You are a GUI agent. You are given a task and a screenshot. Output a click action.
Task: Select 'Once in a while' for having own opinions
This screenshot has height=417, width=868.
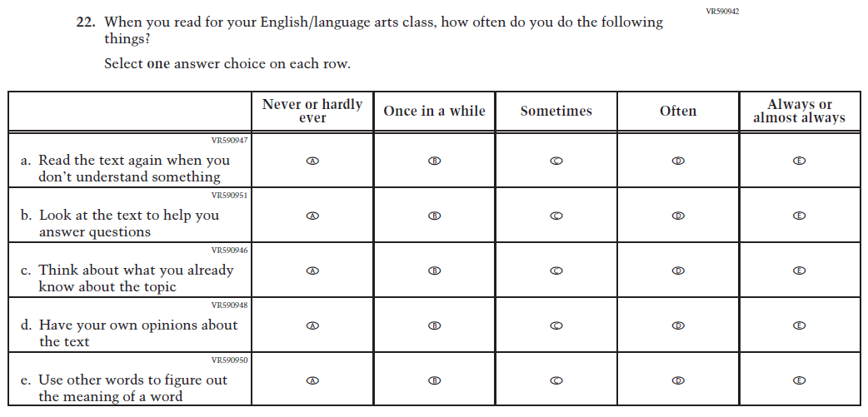(x=434, y=325)
